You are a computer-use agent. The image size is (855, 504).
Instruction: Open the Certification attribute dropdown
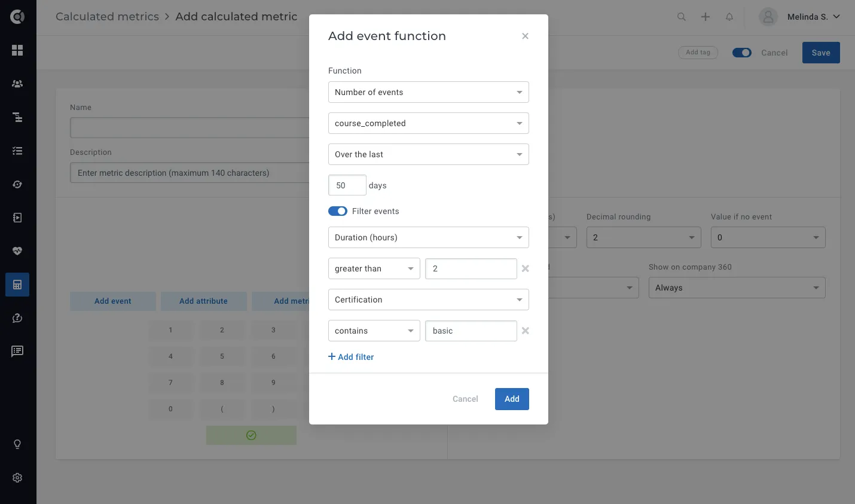pyautogui.click(x=429, y=300)
